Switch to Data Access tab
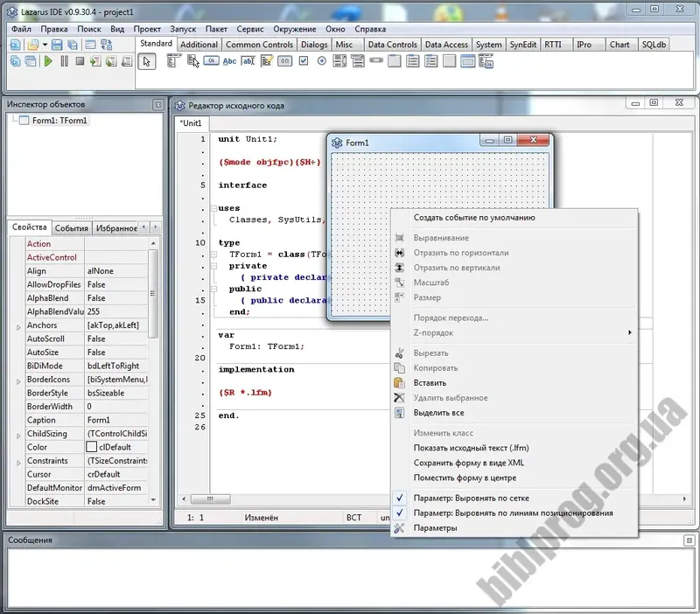Viewport: 700px width, 614px height. click(446, 45)
